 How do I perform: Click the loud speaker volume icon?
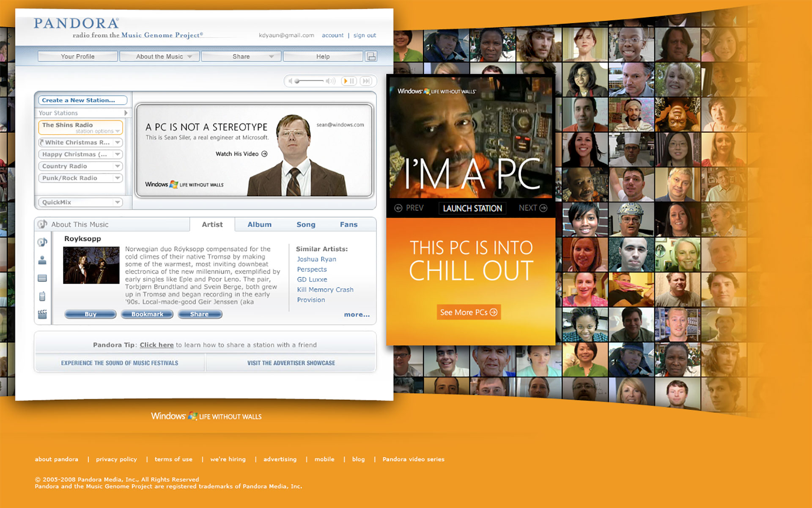click(x=330, y=81)
